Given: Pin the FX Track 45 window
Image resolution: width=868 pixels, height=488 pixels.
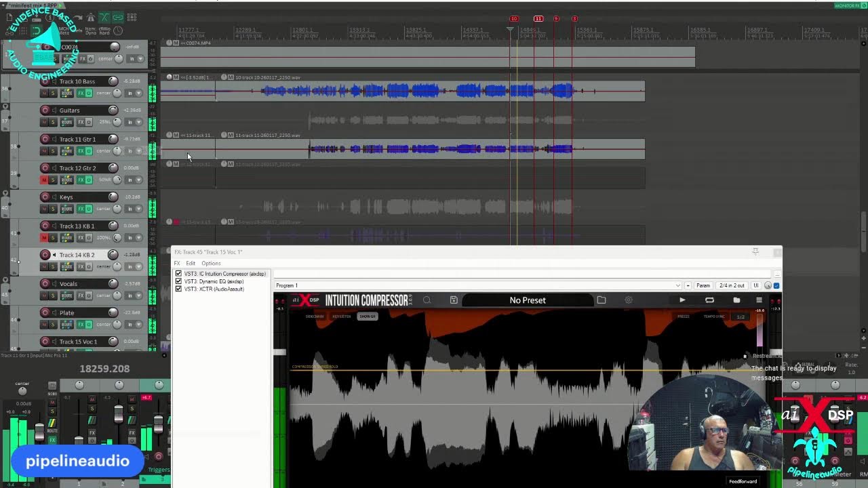Looking at the screenshot, I should click(x=755, y=251).
